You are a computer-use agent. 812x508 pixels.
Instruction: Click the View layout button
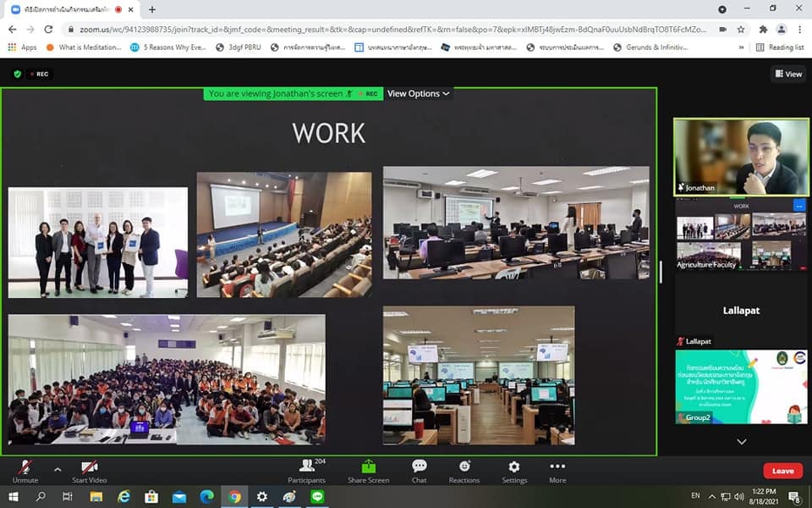[788, 75]
